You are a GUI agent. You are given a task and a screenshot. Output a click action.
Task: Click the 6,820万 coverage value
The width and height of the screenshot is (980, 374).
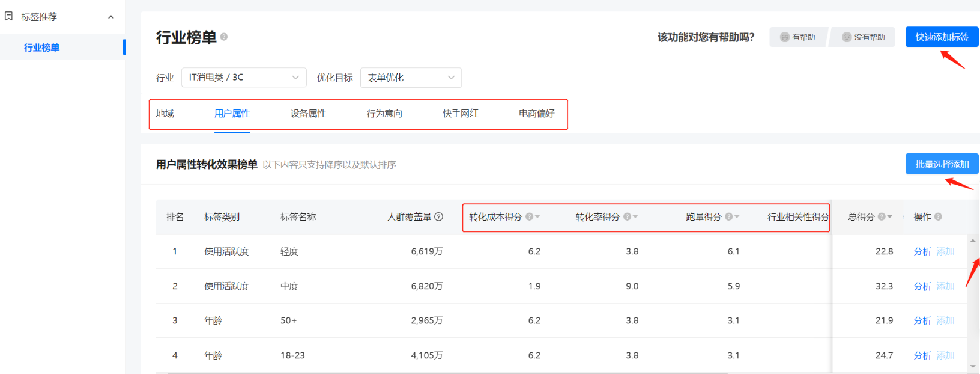tap(427, 286)
